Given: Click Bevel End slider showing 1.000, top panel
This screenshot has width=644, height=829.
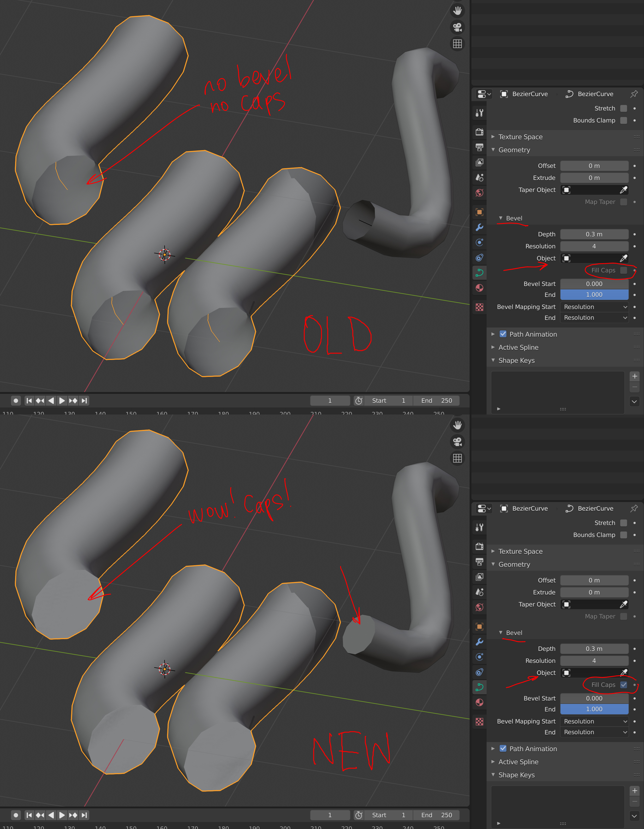Looking at the screenshot, I should [x=594, y=295].
